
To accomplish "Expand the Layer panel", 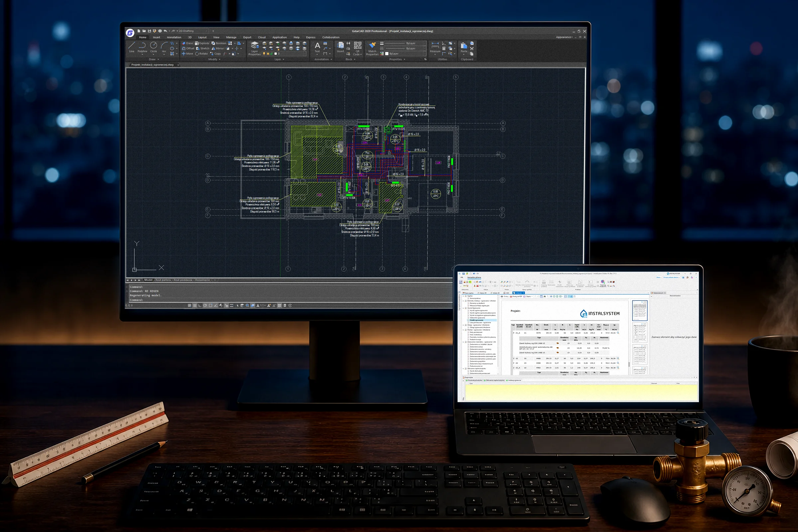I will 279,60.
